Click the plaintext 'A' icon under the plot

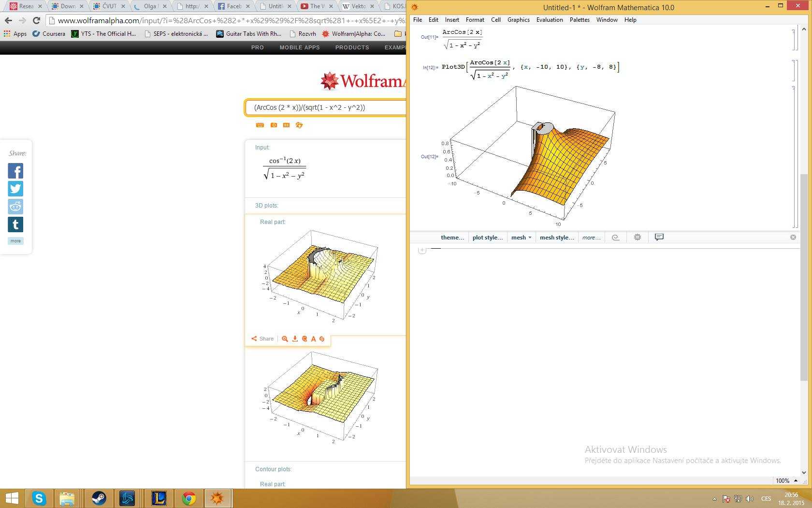(313, 339)
